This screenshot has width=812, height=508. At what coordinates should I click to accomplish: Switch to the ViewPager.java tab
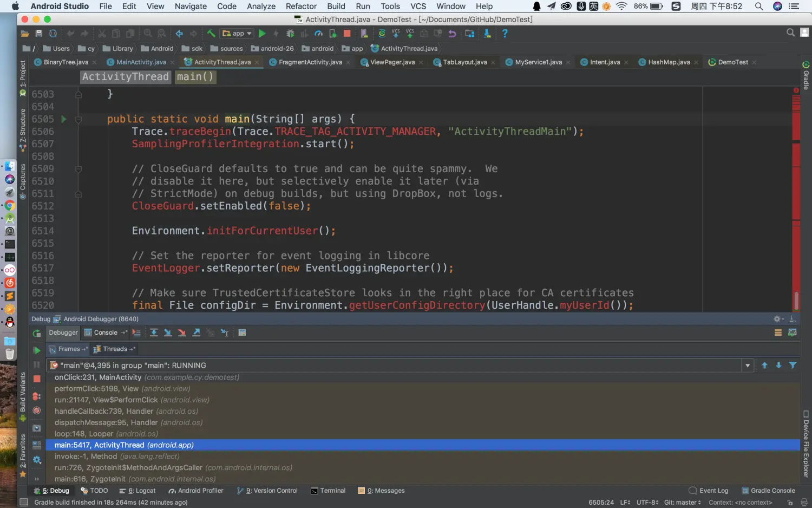coord(392,62)
